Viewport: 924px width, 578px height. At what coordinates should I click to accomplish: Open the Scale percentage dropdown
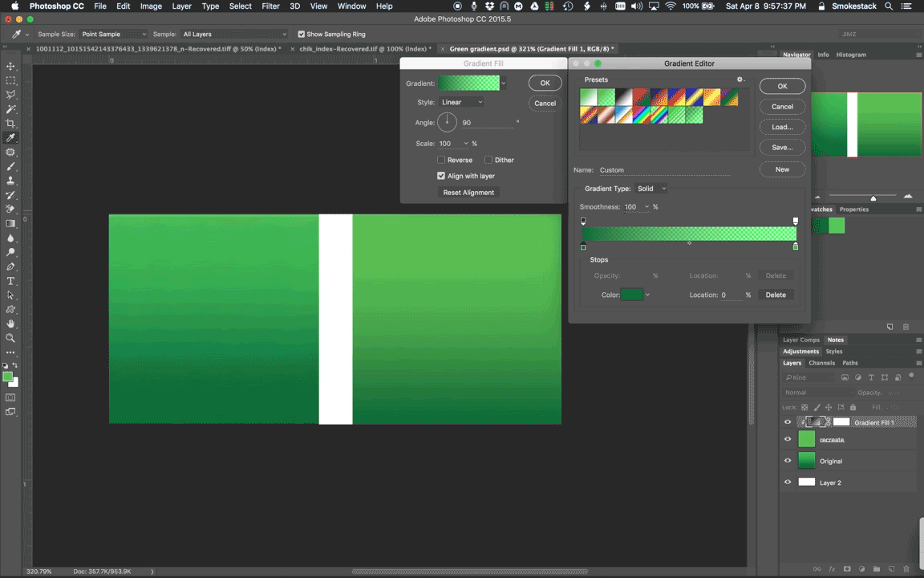(x=465, y=144)
